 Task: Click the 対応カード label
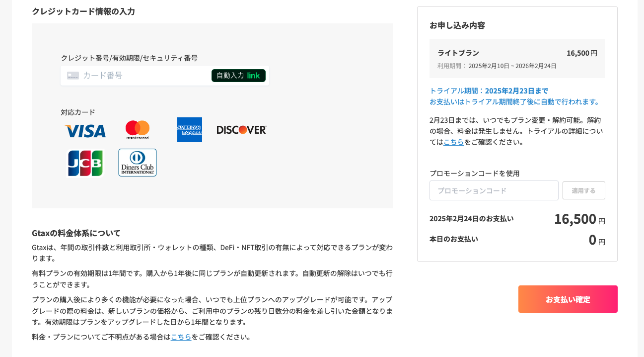78,112
